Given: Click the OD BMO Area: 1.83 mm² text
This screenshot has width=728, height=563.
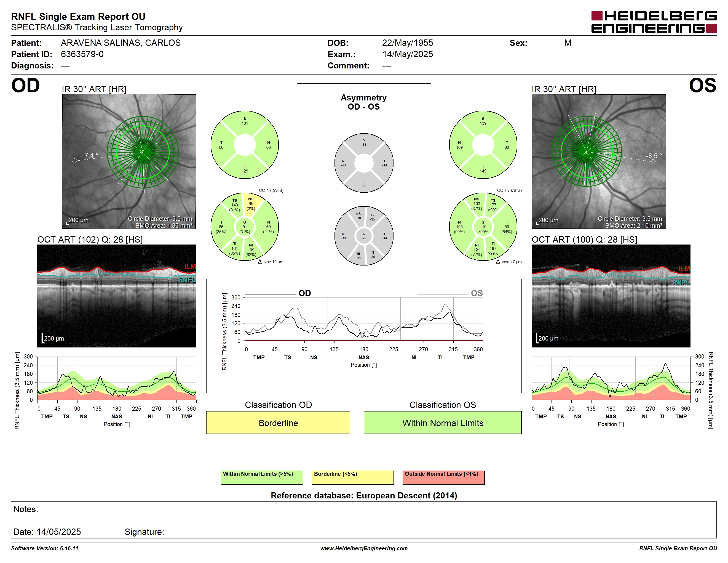Looking at the screenshot, I should 164,225.
